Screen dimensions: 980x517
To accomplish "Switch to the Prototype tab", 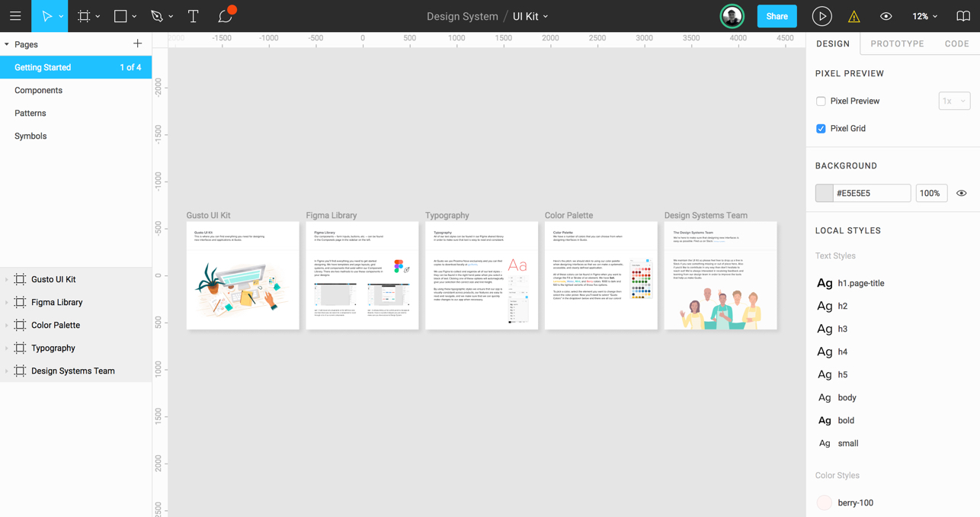I will [897, 43].
